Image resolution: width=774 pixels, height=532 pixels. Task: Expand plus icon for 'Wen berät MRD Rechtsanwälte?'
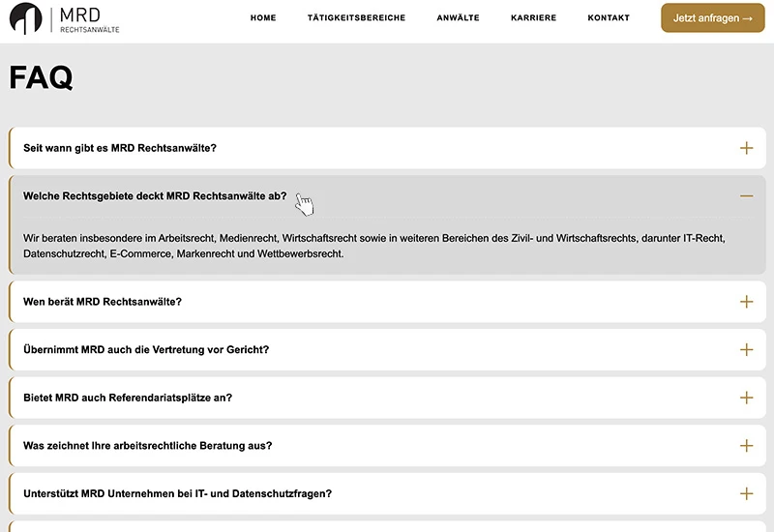click(x=746, y=302)
